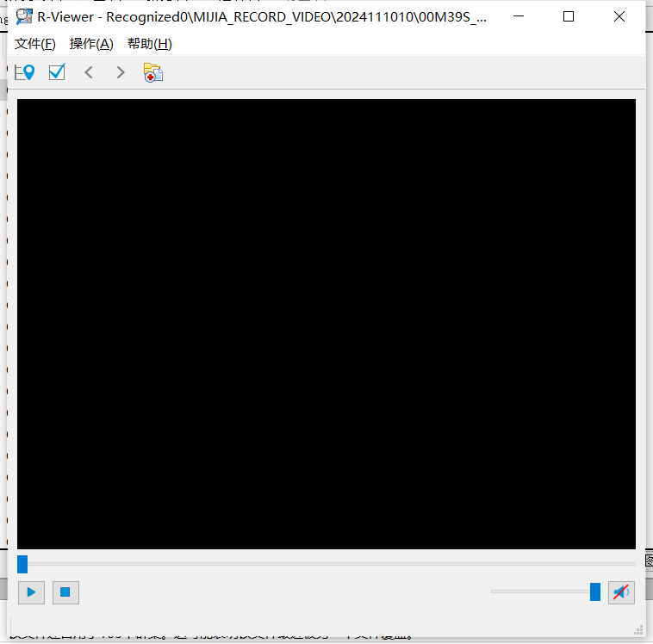Open the 操作(A) menu
Viewport: 653px width, 644px height.
coord(91,44)
